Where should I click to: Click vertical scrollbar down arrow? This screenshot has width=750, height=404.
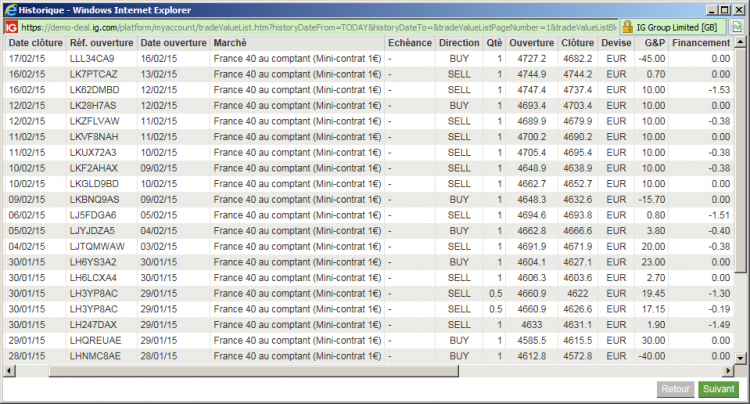click(740, 358)
